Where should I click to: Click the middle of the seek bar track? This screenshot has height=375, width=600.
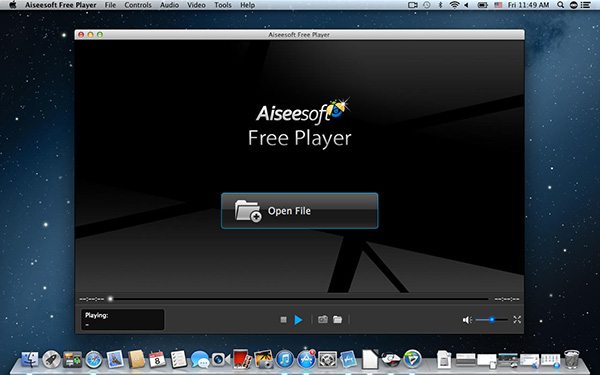pyautogui.click(x=299, y=299)
